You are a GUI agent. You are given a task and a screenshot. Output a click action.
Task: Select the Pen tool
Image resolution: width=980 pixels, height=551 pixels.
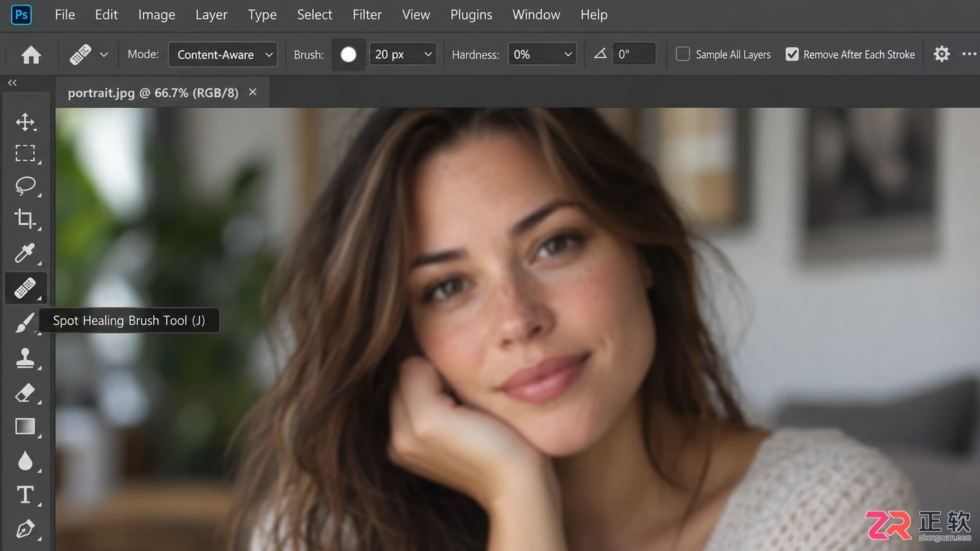point(25,529)
